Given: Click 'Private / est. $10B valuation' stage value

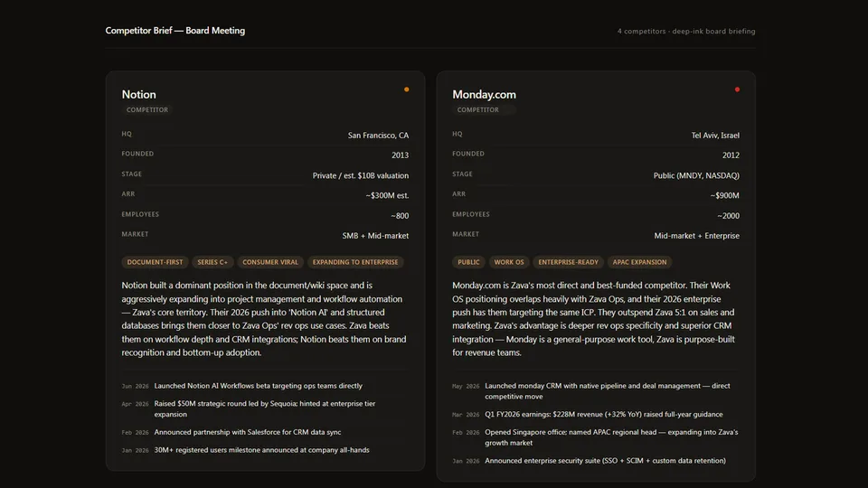Looking at the screenshot, I should pos(361,175).
